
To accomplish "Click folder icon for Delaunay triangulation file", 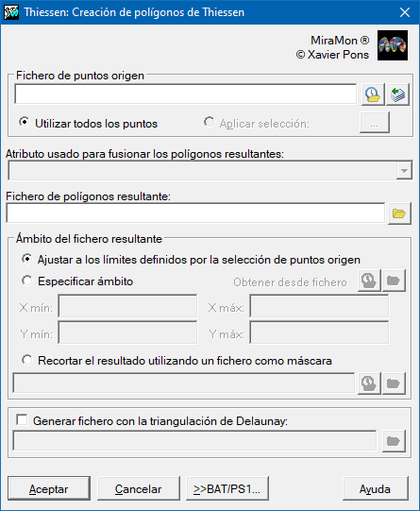I will [x=394, y=441].
